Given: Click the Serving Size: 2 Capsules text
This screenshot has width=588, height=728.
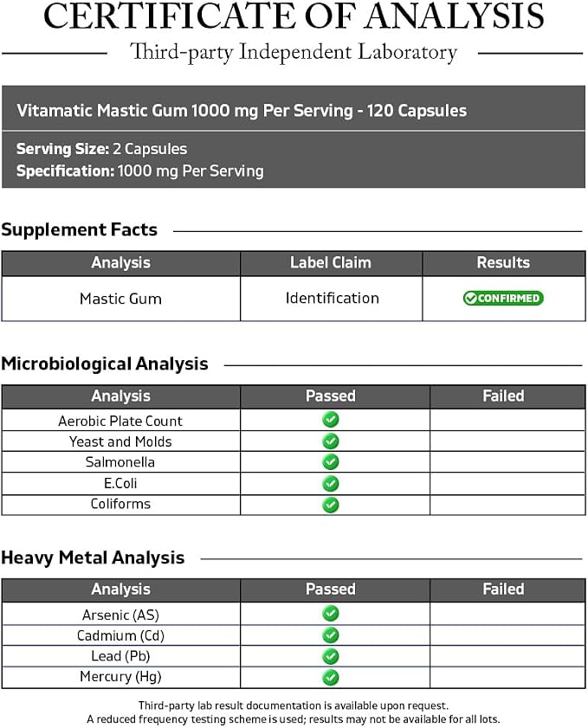Looking at the screenshot, I should click(x=101, y=149).
